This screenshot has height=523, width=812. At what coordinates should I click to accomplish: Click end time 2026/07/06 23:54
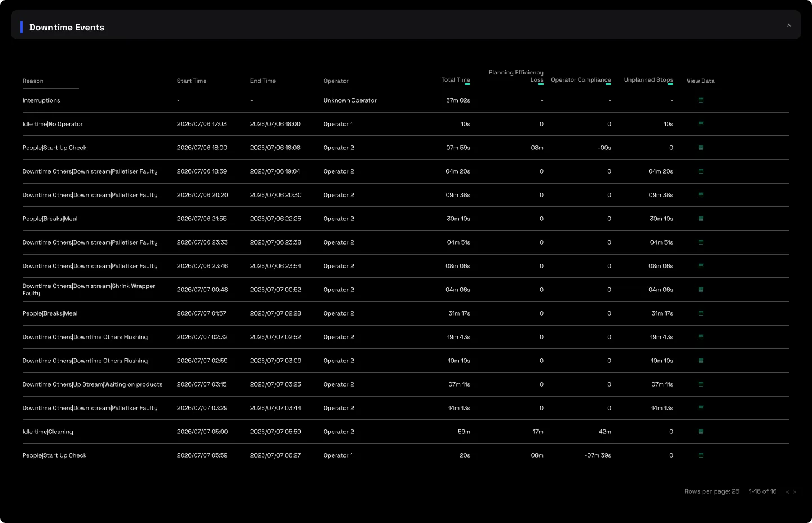(x=276, y=266)
